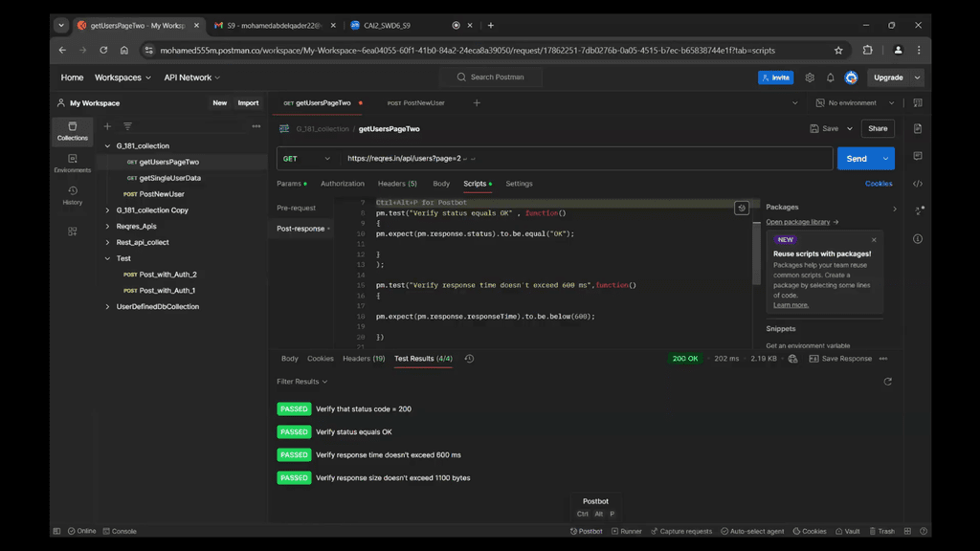Click the request URL input field

(x=587, y=159)
